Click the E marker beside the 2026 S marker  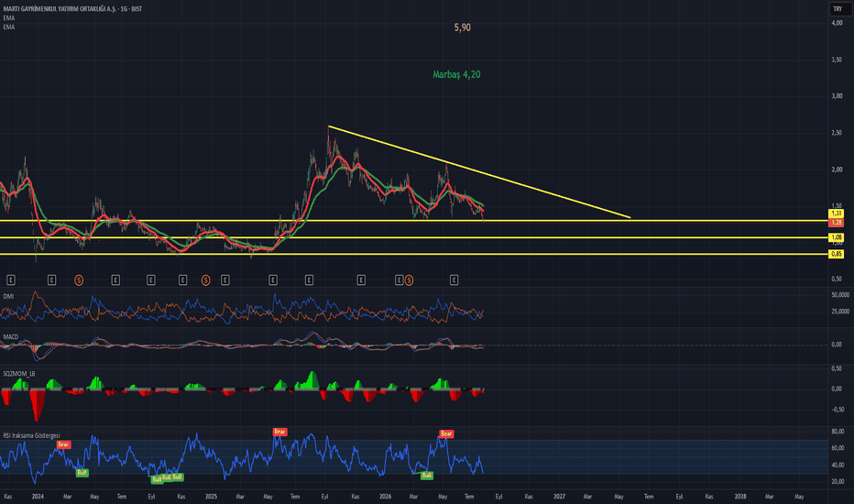399,280
